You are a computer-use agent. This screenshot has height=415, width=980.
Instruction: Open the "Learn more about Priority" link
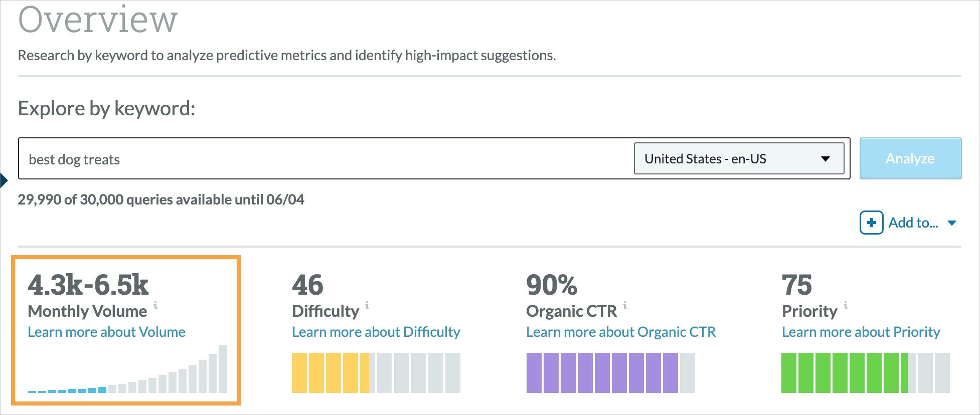[x=861, y=331]
